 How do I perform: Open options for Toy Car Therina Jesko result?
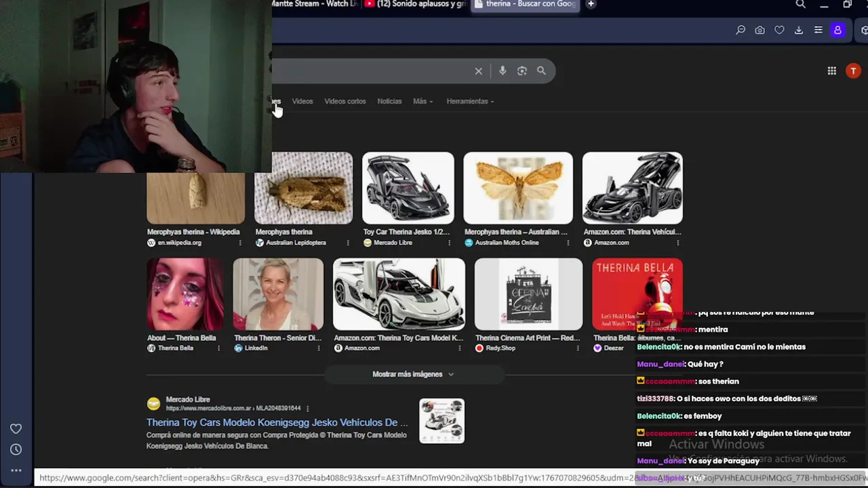pyautogui.click(x=449, y=243)
